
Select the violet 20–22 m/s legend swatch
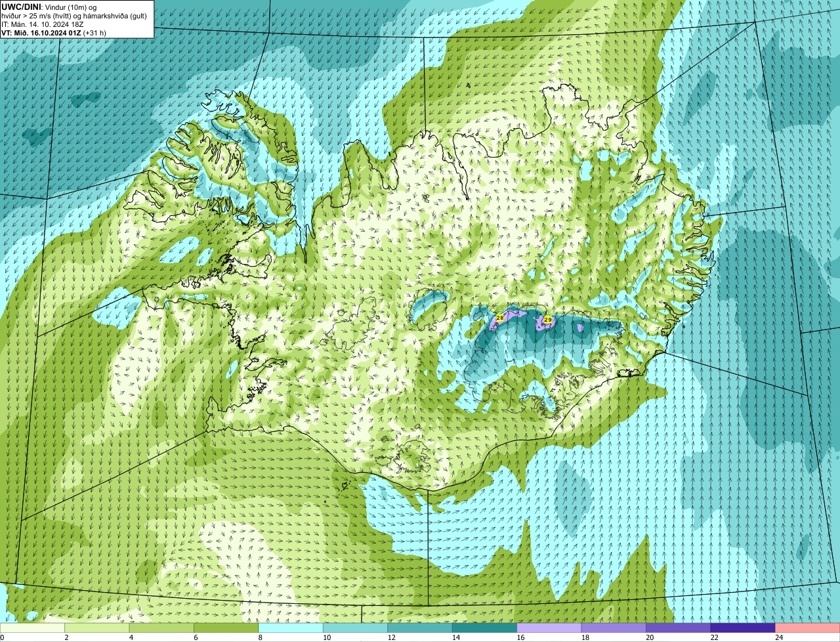[x=679, y=628]
